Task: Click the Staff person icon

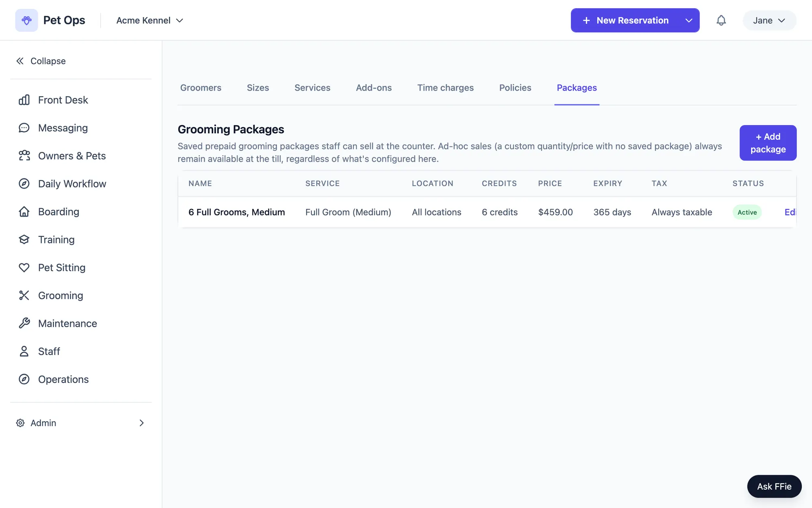Action: point(24,352)
